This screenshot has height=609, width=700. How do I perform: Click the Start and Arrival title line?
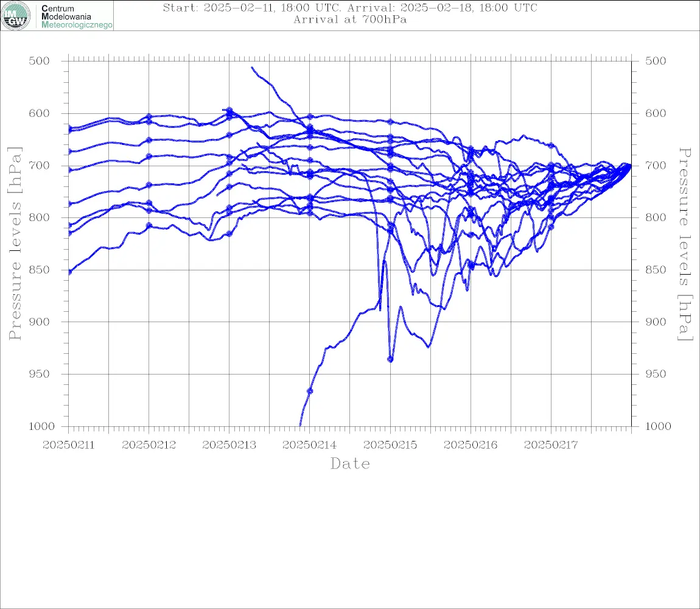tap(350, 8)
